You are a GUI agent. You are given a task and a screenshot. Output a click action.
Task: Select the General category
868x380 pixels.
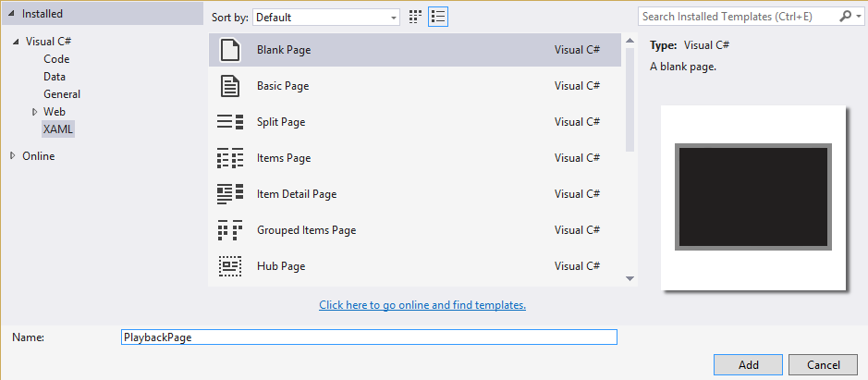point(62,94)
